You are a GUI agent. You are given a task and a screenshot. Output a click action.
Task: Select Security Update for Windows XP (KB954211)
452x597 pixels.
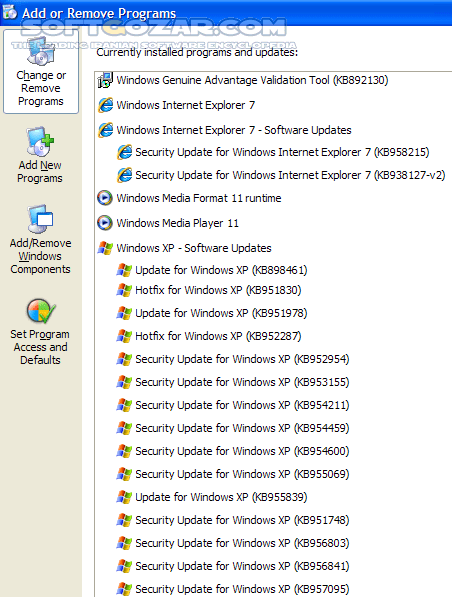[x=242, y=405]
